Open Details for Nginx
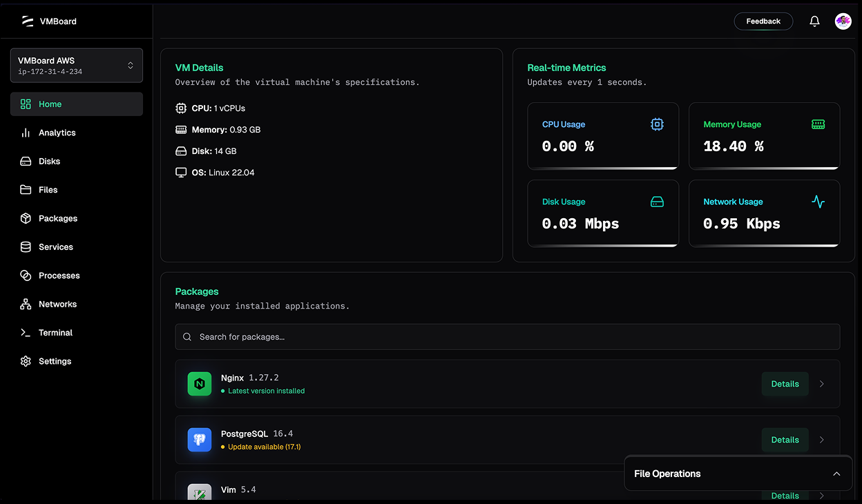The width and height of the screenshot is (862, 504). click(785, 384)
